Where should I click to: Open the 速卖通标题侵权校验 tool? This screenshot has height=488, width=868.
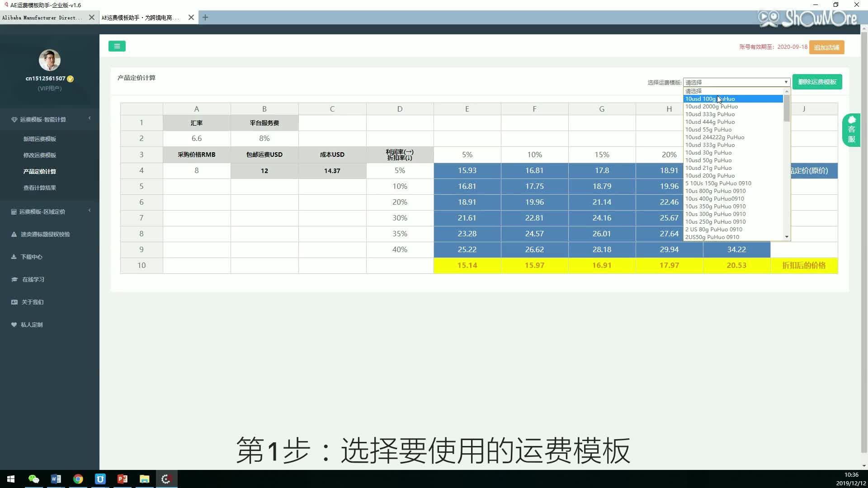45,234
